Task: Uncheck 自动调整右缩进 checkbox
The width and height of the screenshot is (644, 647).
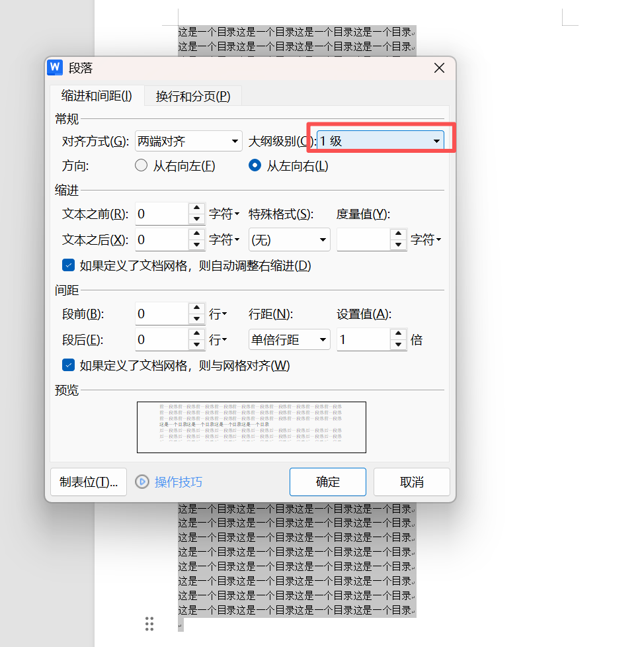Action: 68,265
